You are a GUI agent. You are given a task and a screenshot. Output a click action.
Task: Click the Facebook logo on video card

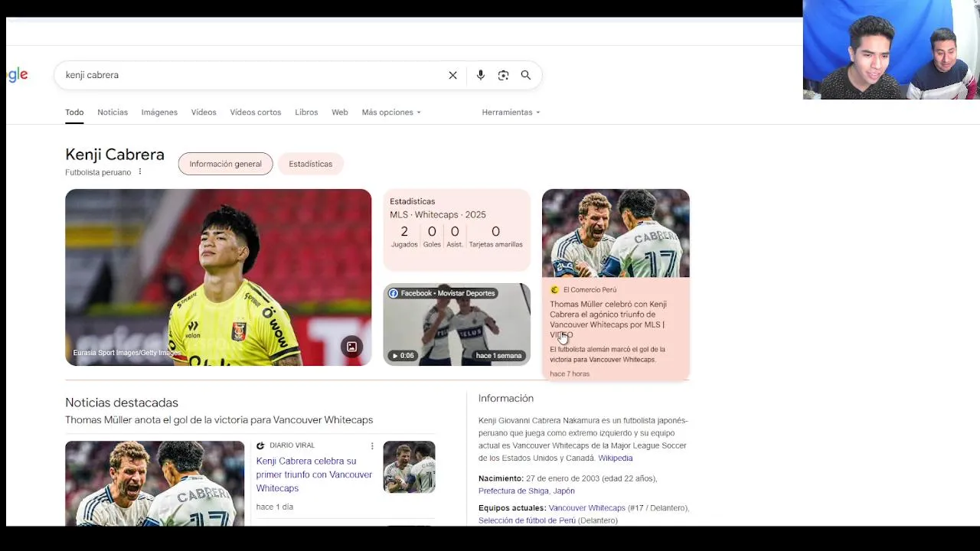pos(394,293)
